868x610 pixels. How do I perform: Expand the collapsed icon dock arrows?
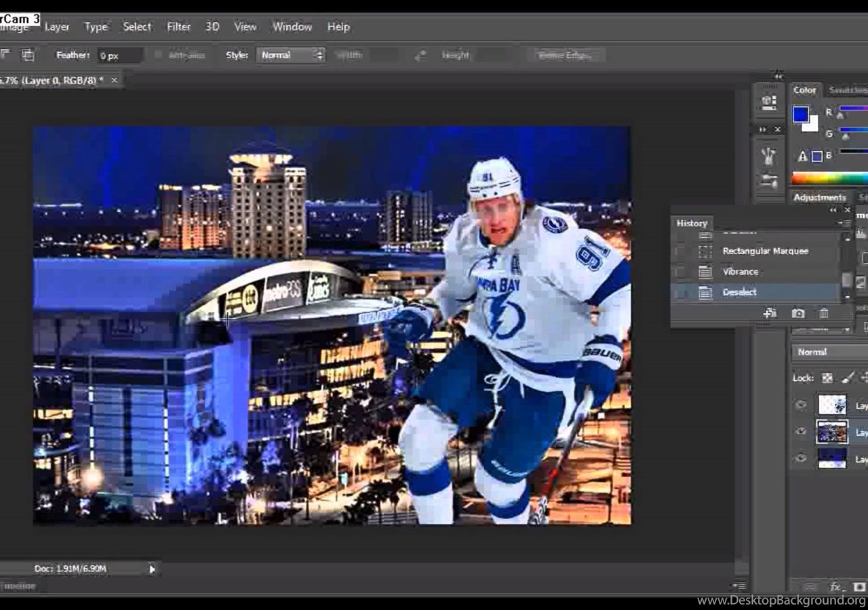pyautogui.click(x=763, y=129)
